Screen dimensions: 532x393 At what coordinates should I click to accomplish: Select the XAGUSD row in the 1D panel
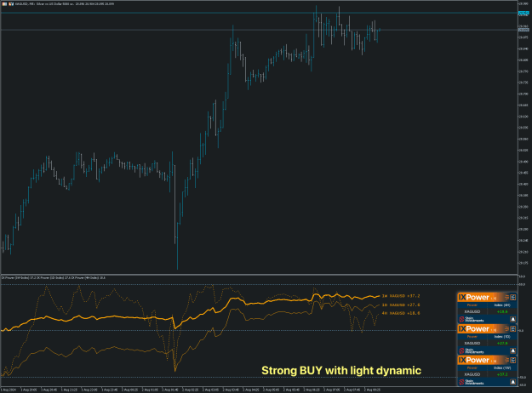(487, 343)
